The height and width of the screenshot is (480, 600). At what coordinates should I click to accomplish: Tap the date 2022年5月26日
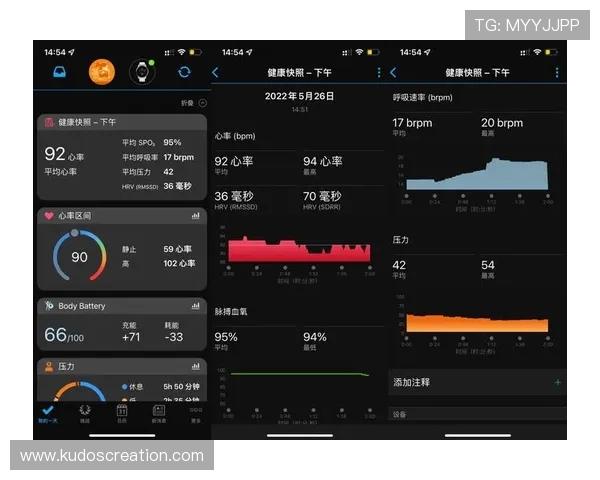(299, 96)
